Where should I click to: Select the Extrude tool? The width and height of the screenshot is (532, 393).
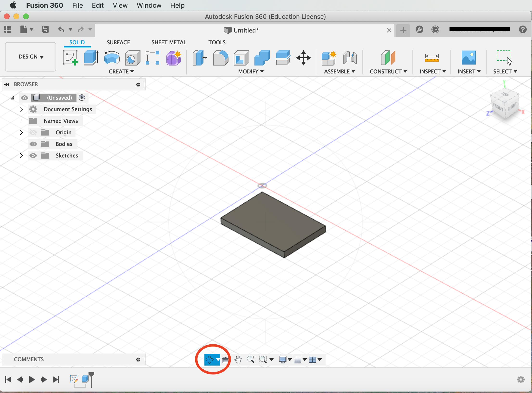point(91,58)
